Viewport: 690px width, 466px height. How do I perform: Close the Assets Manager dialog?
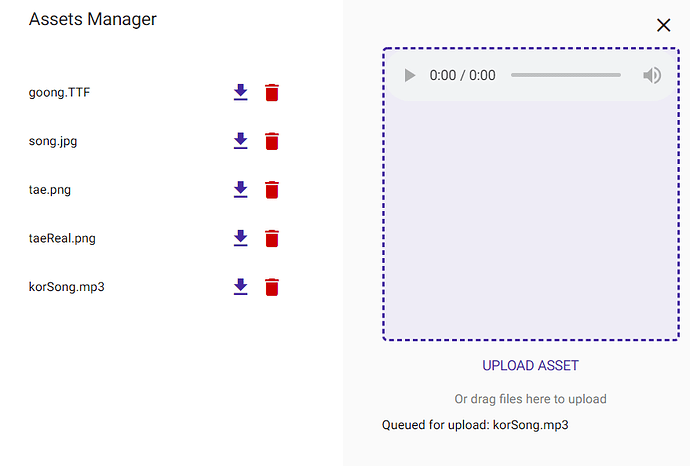click(663, 25)
